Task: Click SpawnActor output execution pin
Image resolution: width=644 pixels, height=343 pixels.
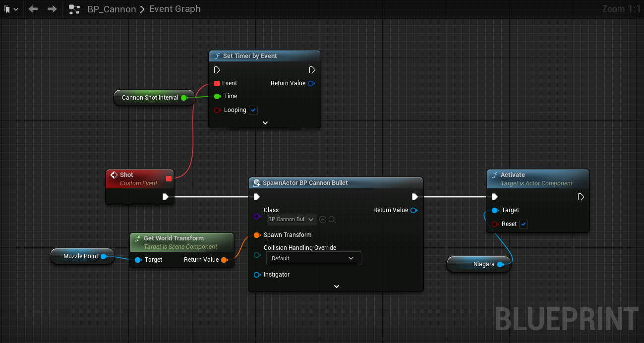Action: click(415, 197)
